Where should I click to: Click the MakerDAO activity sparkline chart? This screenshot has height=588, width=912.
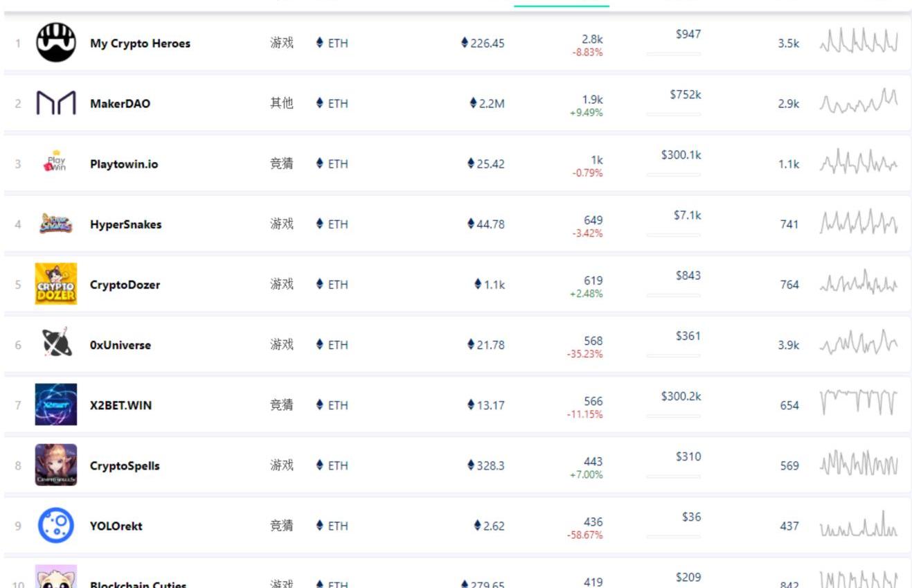pyautogui.click(x=858, y=103)
